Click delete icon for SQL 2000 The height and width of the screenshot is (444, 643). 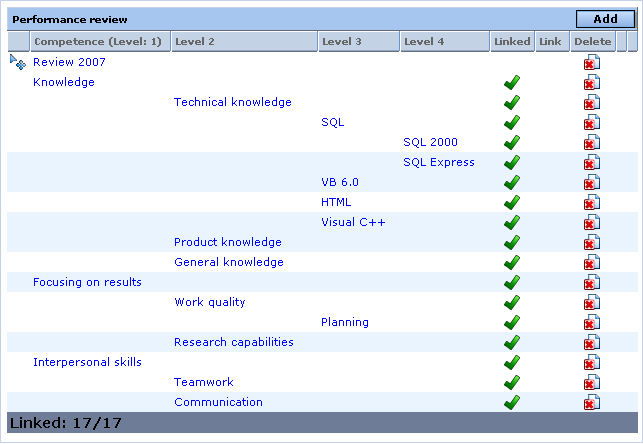[592, 142]
